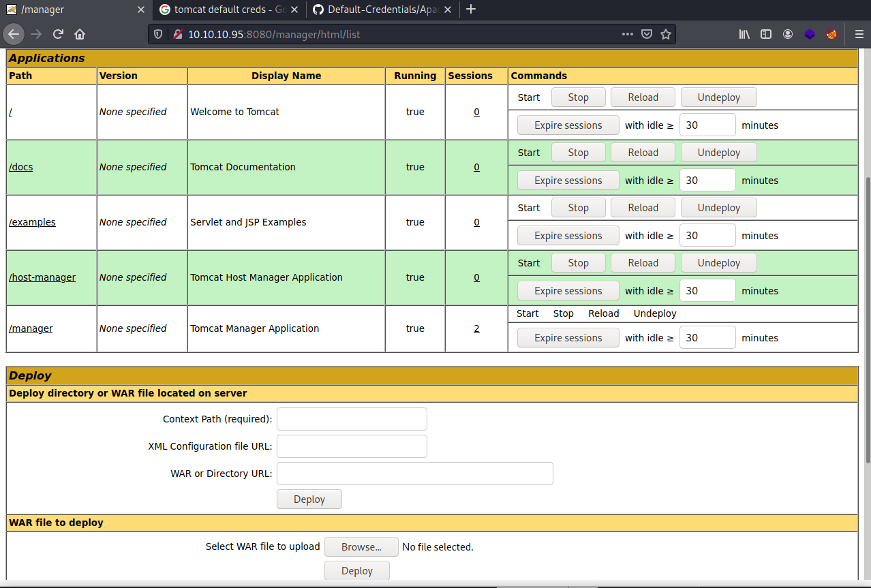Reload the Welcome to Tomcat application
This screenshot has height=588, width=871.
pos(643,97)
